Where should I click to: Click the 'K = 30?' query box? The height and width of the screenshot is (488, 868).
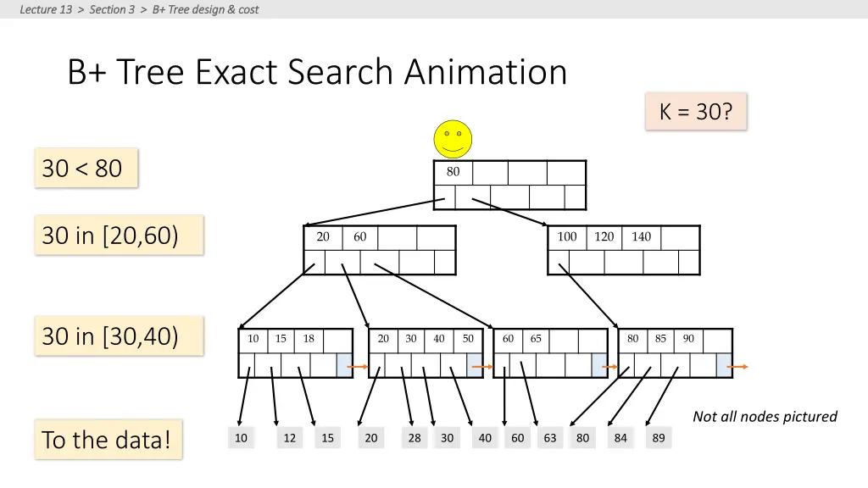point(696,112)
